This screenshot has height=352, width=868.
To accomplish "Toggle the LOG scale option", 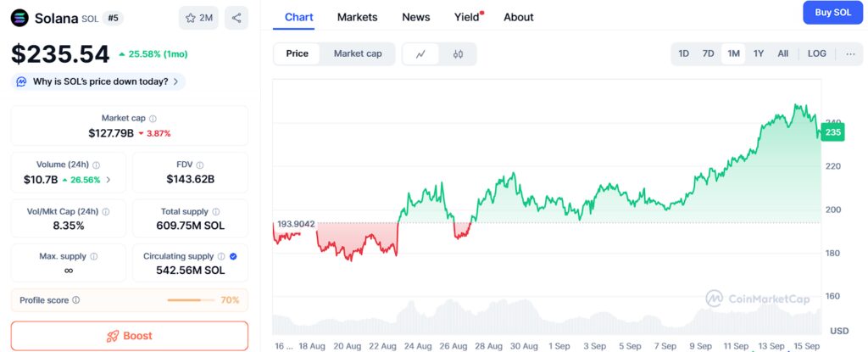I will 816,53.
